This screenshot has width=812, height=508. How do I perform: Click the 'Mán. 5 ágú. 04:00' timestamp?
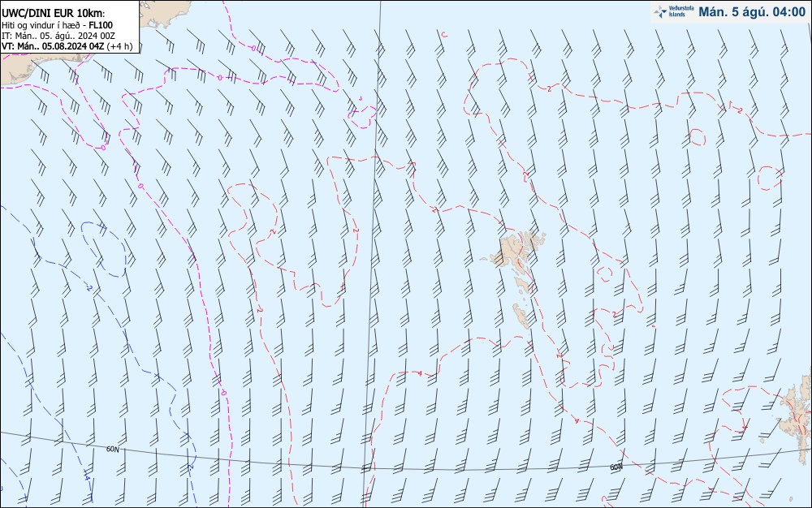(x=752, y=12)
